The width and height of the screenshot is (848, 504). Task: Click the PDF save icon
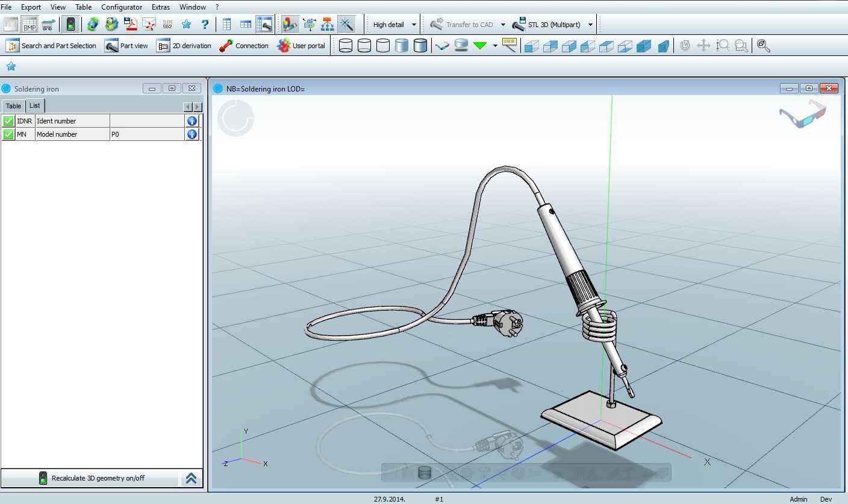coord(130,25)
